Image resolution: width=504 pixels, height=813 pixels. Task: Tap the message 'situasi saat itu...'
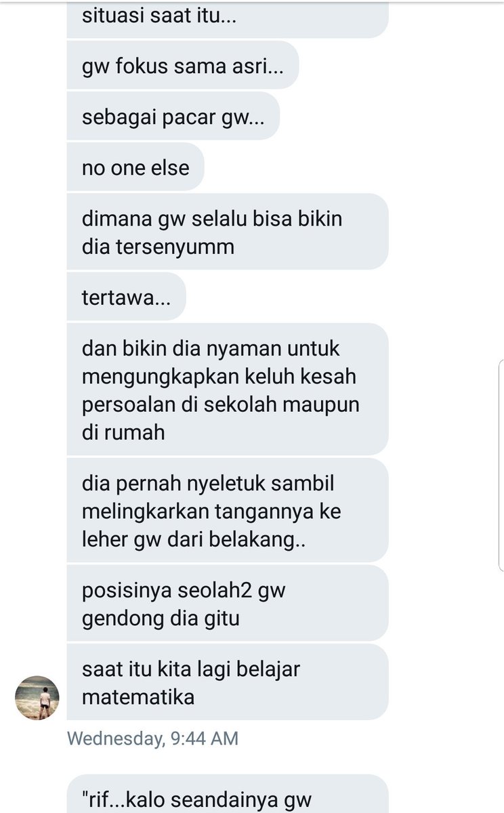[228, 18]
